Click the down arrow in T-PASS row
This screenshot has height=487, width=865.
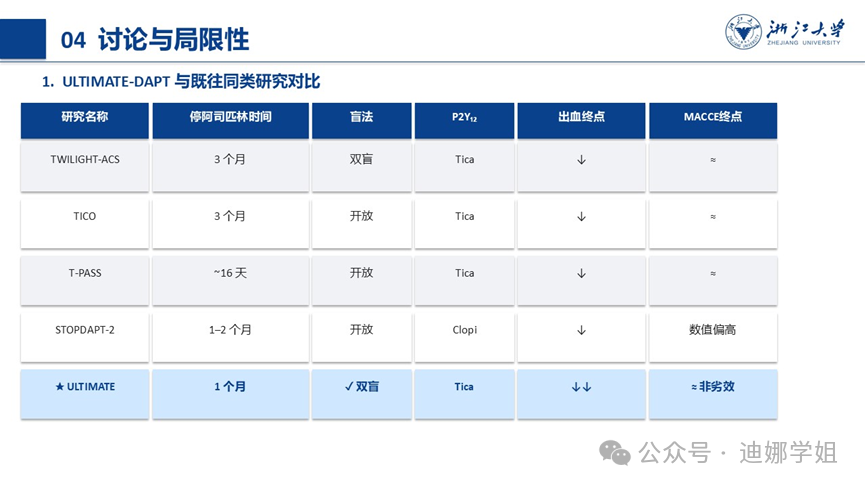point(581,274)
